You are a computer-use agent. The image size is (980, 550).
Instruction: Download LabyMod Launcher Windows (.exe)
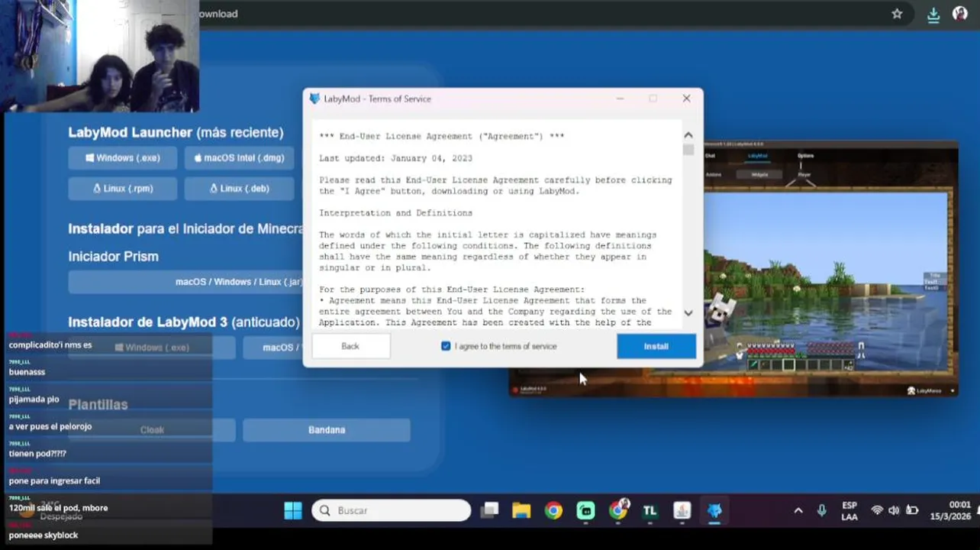tap(123, 158)
